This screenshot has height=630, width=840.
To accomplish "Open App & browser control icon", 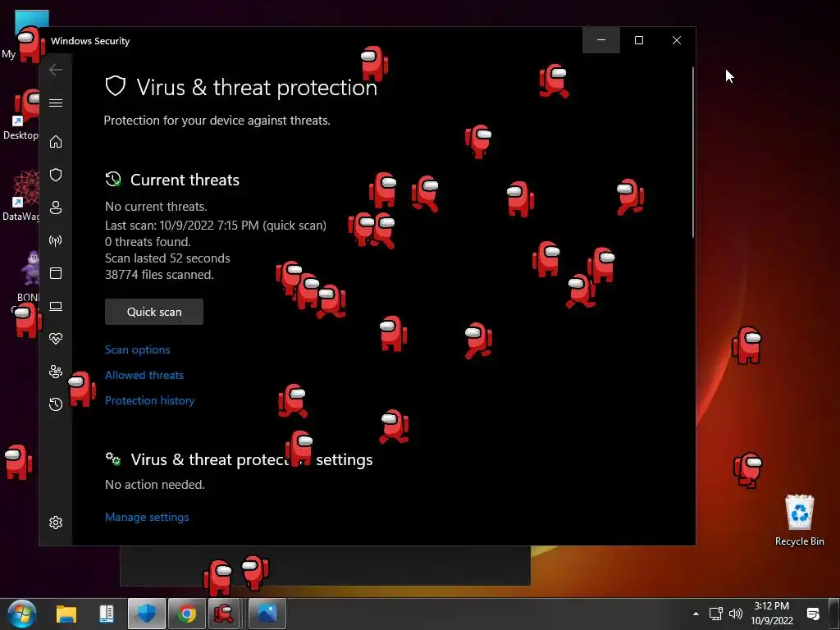I will [56, 273].
